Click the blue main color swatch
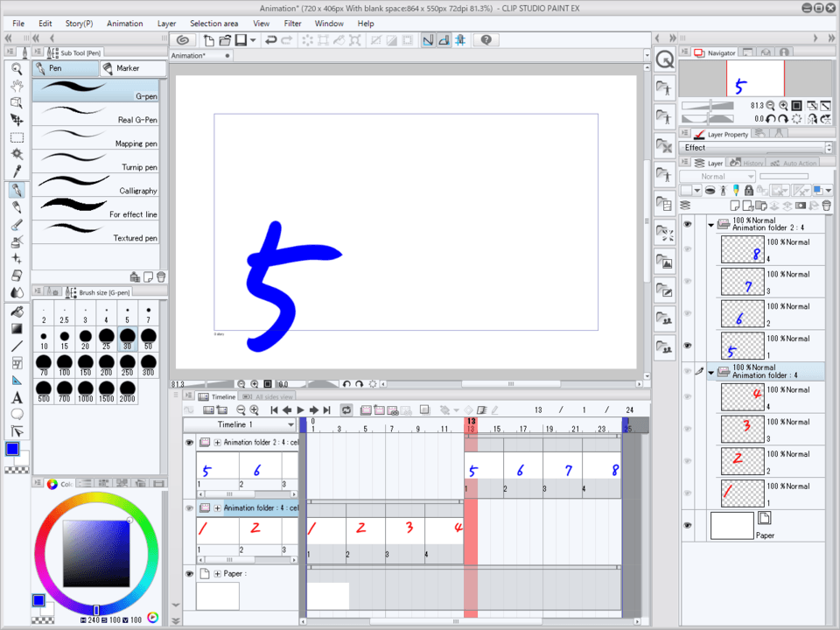 click(12, 449)
